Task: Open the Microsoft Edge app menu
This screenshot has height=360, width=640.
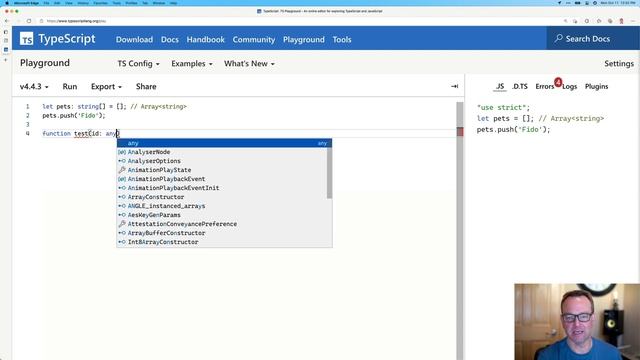Action: pyautogui.click(x=26, y=3)
